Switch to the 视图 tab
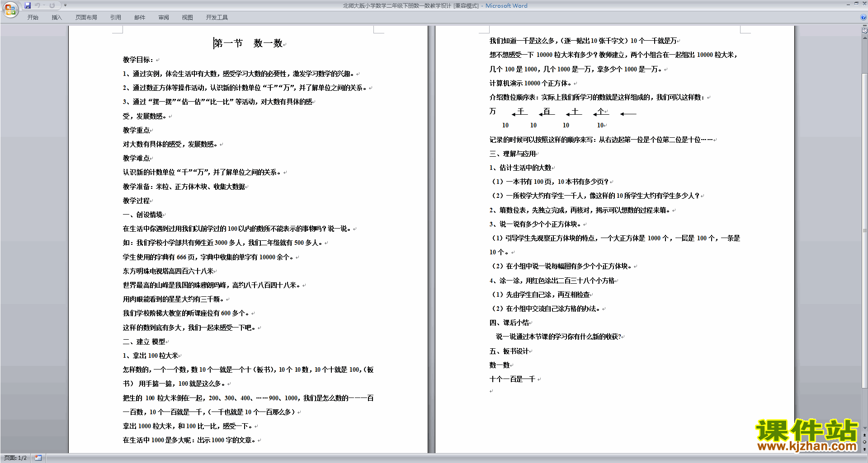This screenshot has height=463, width=868. (188, 18)
